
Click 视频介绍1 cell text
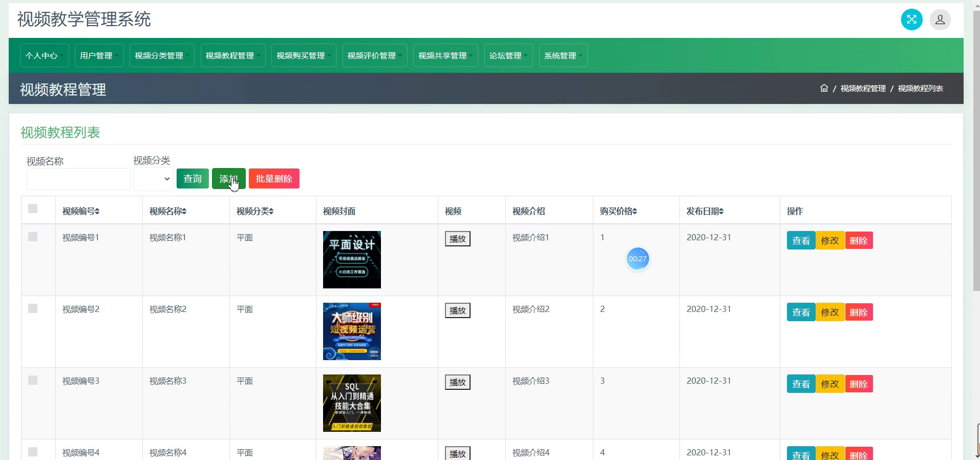[x=531, y=238]
